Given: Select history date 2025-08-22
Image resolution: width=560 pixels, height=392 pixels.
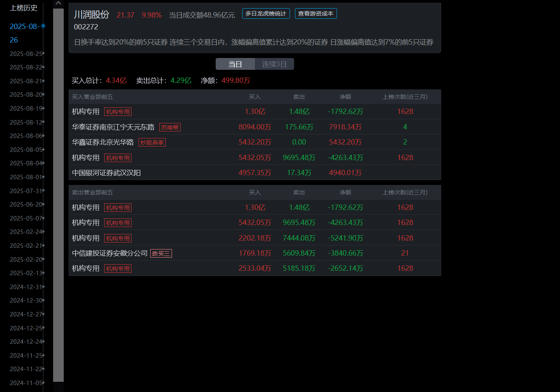Looking at the screenshot, I should pyautogui.click(x=26, y=67).
